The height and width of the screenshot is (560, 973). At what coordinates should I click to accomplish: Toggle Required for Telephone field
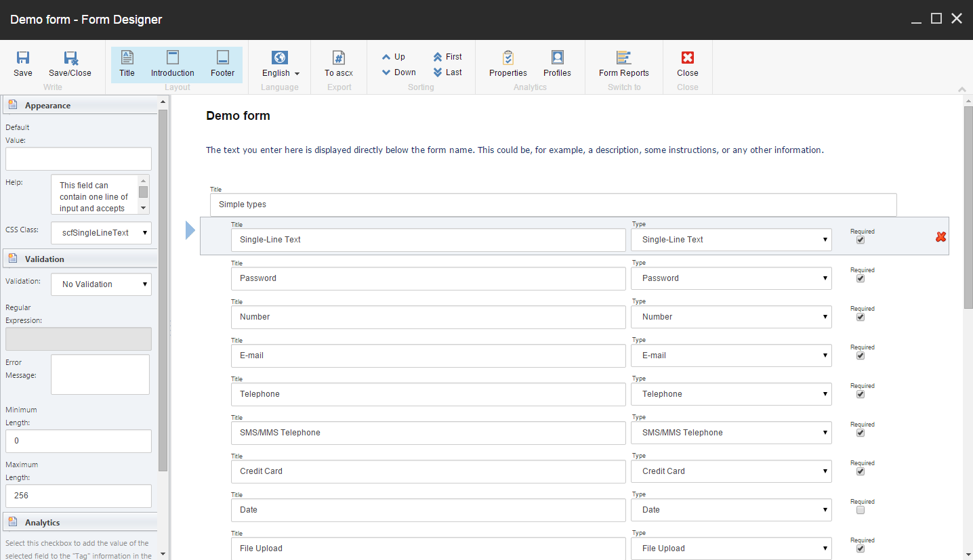click(x=861, y=394)
